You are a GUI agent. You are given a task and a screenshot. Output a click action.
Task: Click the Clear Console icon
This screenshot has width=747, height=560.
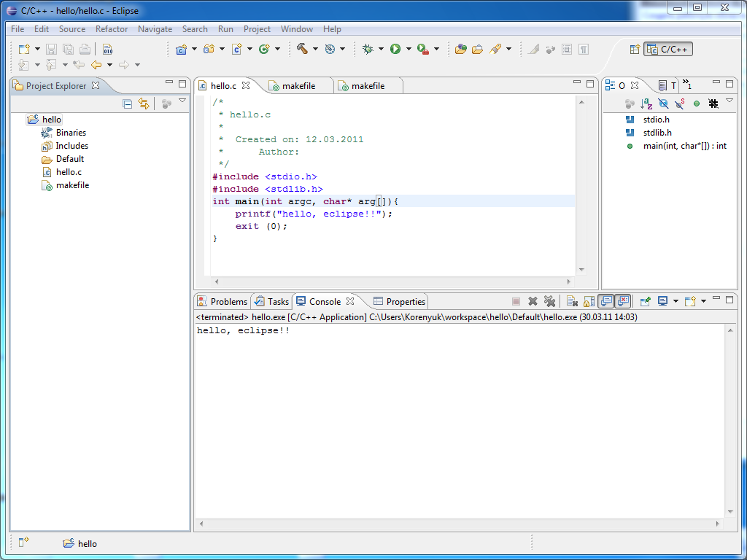point(572,301)
